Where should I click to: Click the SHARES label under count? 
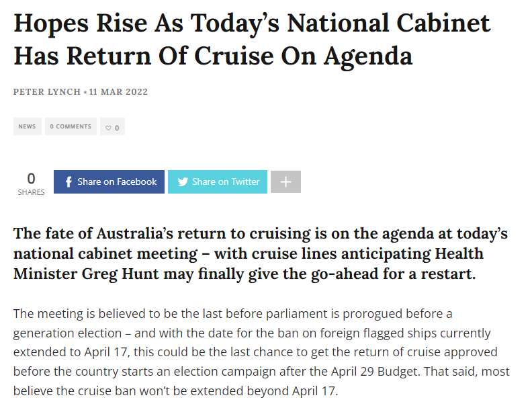point(31,192)
